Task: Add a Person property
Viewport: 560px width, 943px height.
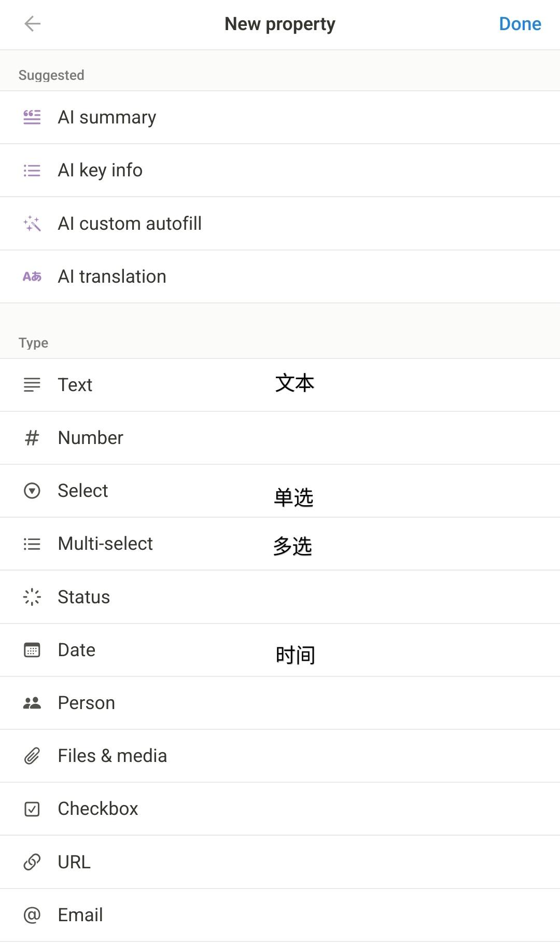Action: click(87, 703)
